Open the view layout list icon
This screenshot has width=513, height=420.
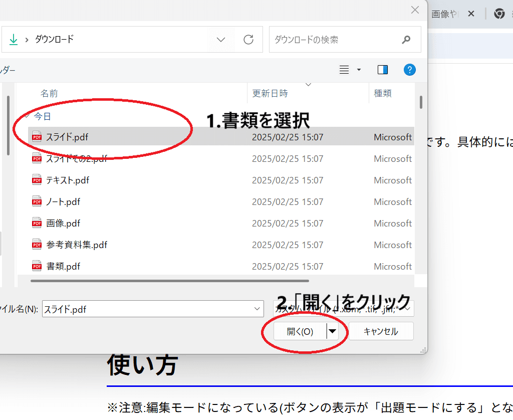(344, 70)
